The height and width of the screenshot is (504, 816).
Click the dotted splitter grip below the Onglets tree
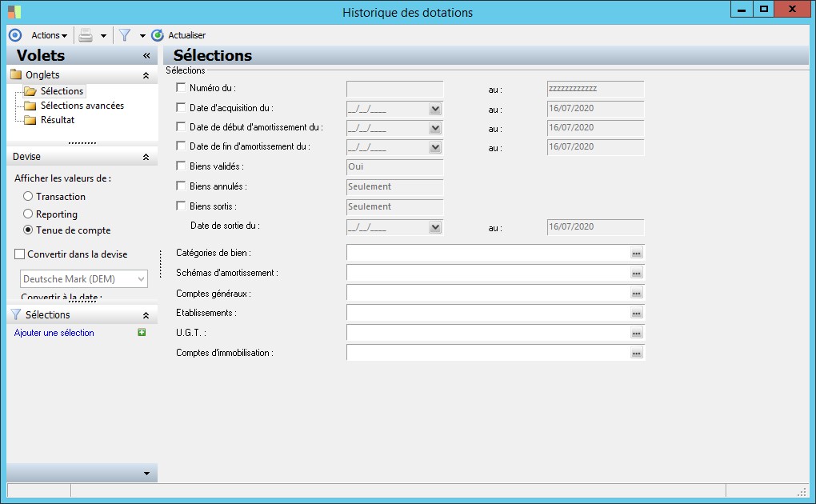tap(82, 142)
